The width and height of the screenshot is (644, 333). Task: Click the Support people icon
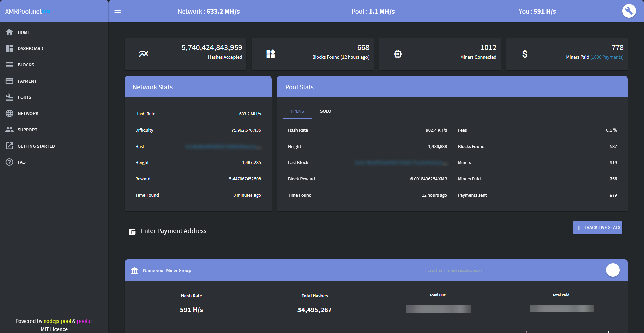9,130
